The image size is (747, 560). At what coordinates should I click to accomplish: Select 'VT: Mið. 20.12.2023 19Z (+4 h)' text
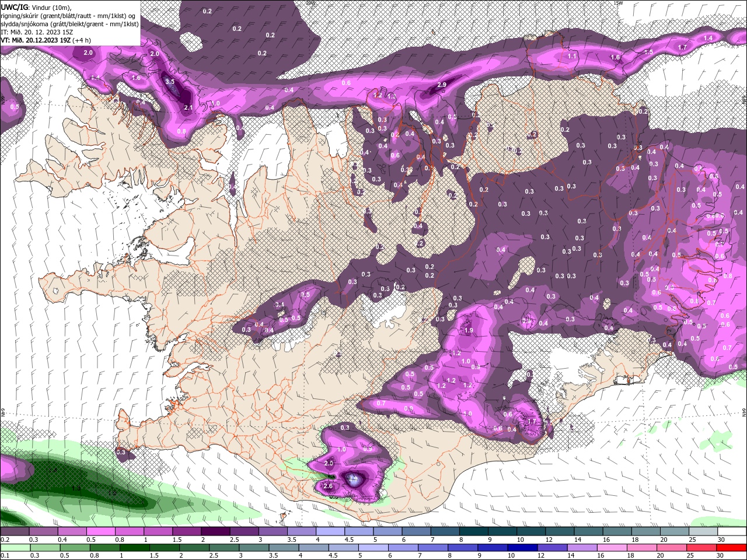click(x=46, y=40)
